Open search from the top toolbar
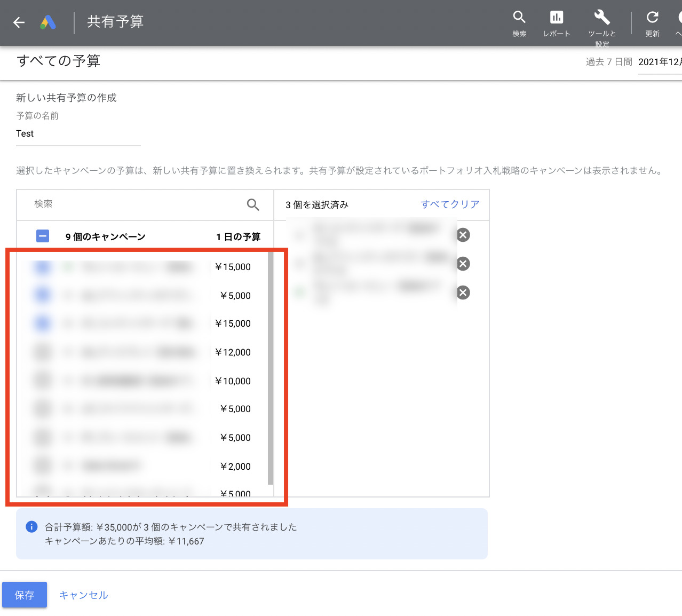This screenshot has width=682, height=616. click(519, 20)
